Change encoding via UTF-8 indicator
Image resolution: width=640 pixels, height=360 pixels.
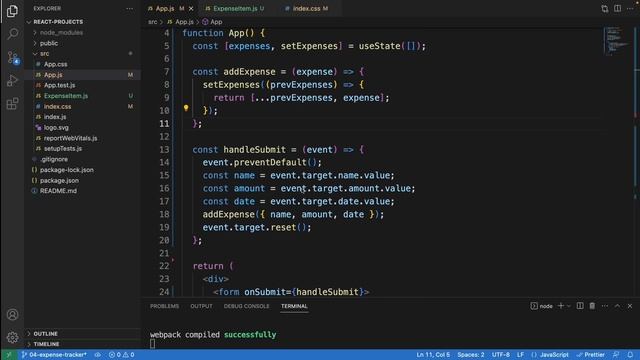coord(500,355)
